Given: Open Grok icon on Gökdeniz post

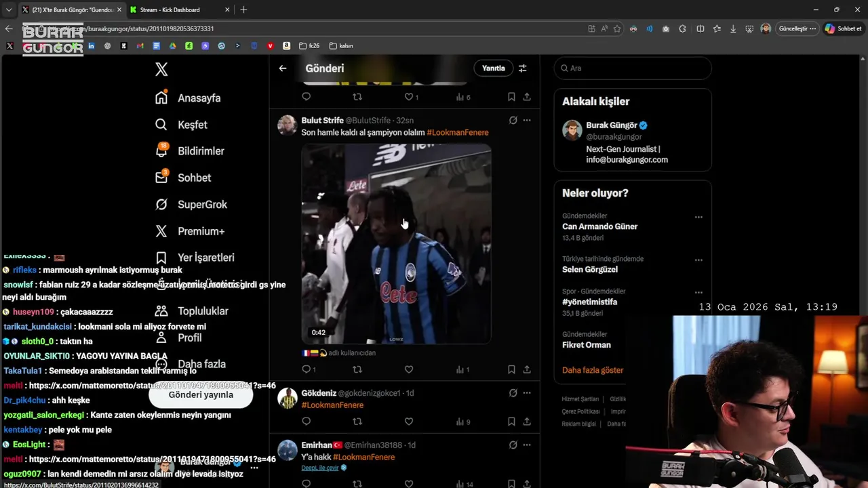Looking at the screenshot, I should [x=513, y=393].
